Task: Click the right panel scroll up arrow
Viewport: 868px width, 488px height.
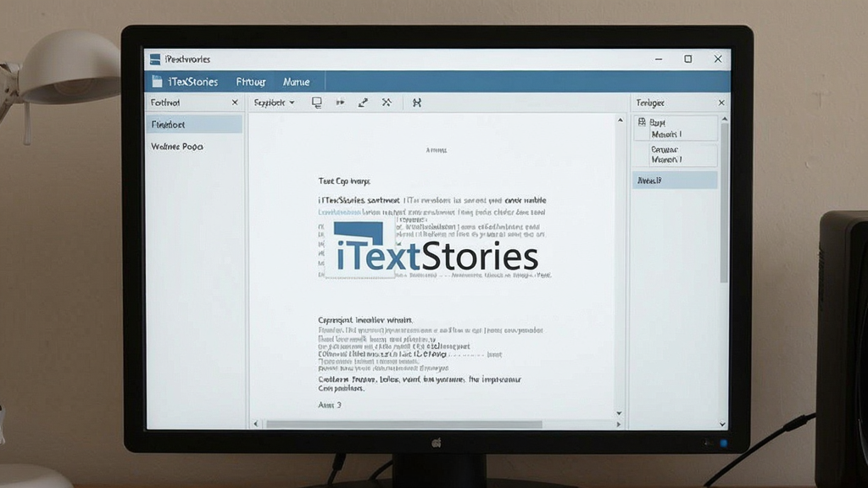Action: 724,119
